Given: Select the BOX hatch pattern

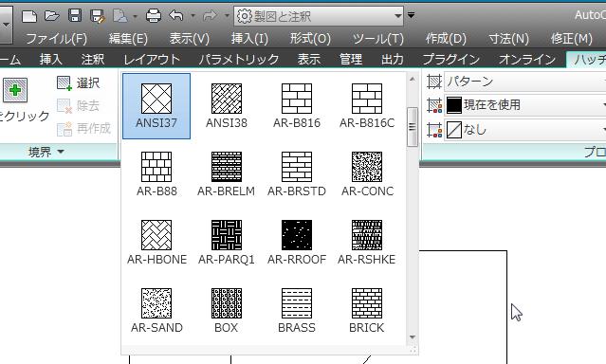Looking at the screenshot, I should point(227,311).
